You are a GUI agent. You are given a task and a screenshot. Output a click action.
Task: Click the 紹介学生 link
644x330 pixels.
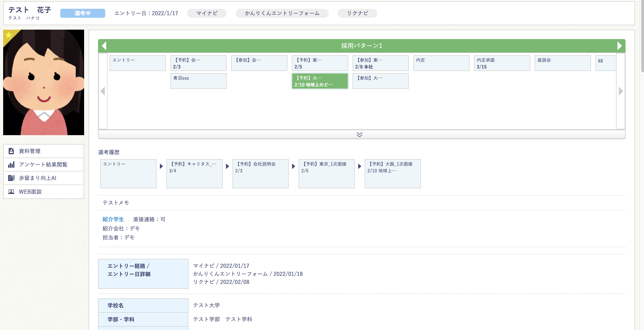(113, 219)
